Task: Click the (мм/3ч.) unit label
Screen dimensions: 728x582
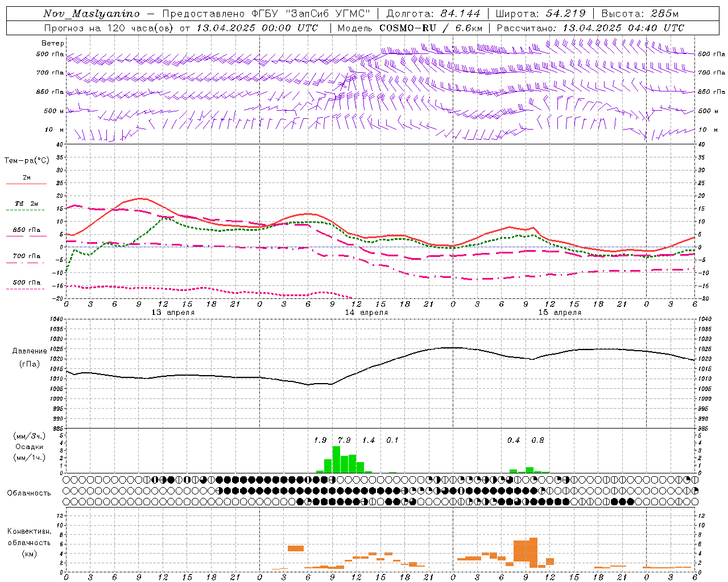Action: [x=29, y=436]
